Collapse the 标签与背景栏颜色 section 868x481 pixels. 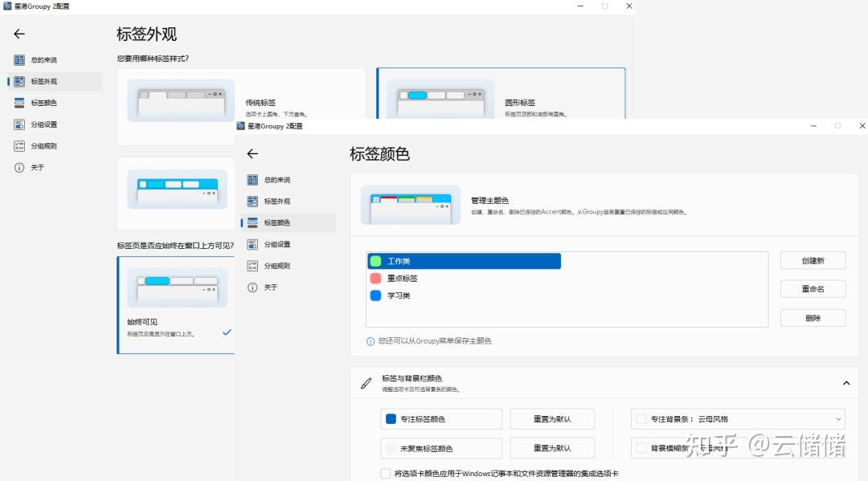[845, 383]
